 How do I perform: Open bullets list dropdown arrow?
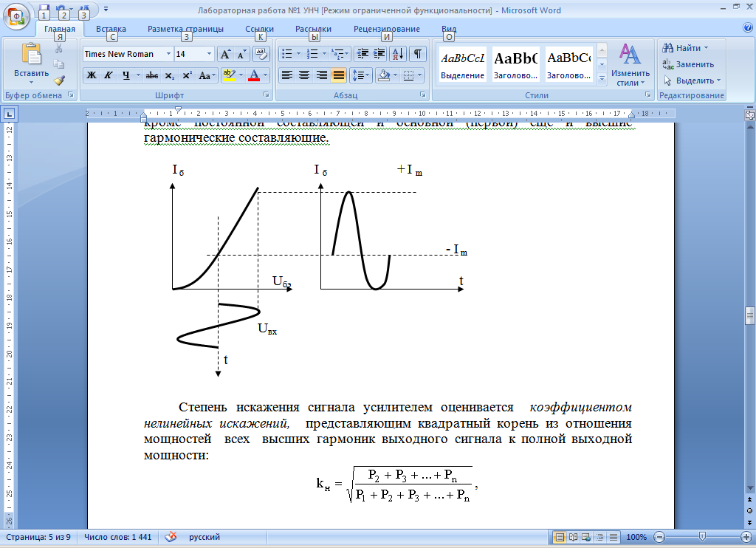click(298, 54)
